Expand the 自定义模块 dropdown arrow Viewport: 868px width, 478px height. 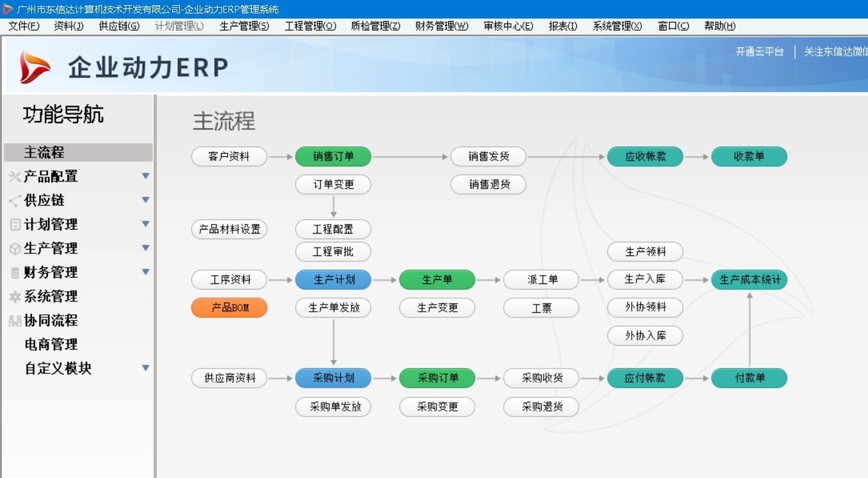click(x=145, y=368)
